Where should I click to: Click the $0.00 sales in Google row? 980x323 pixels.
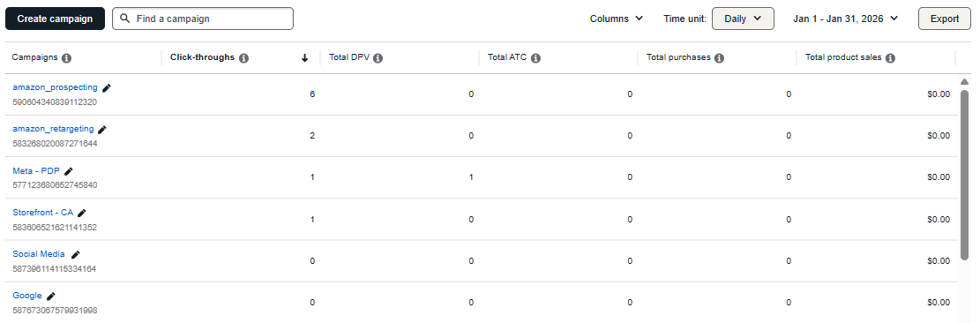click(939, 303)
